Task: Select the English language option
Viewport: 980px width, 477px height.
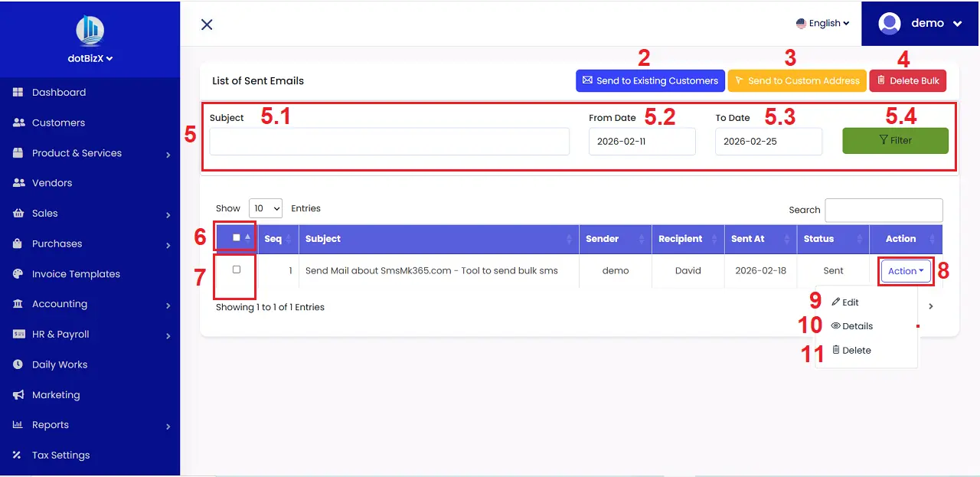Action: point(823,23)
